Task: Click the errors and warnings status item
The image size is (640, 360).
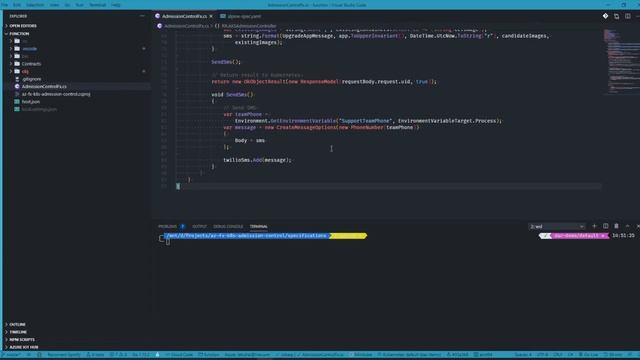Action: (x=118, y=355)
